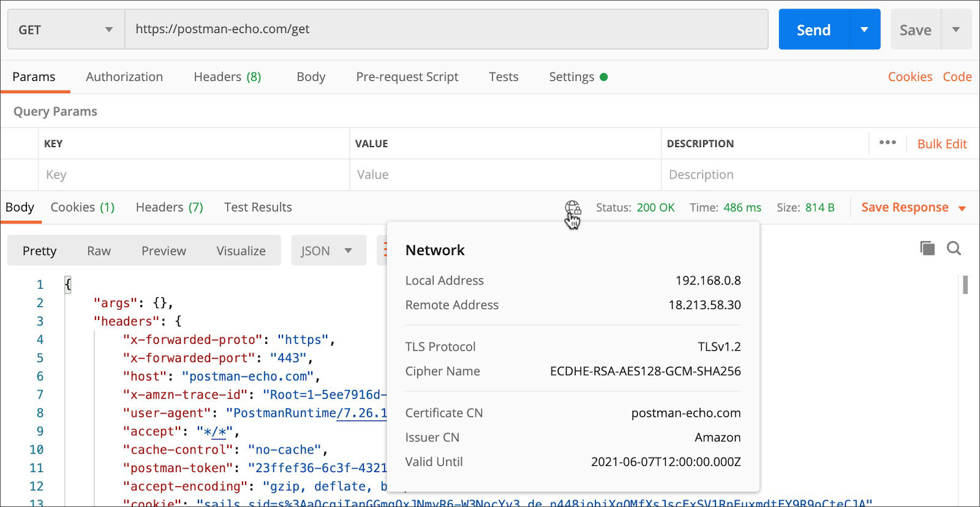Viewport: 980px width, 507px height.
Task: Select the Visualize response view
Action: point(241,251)
